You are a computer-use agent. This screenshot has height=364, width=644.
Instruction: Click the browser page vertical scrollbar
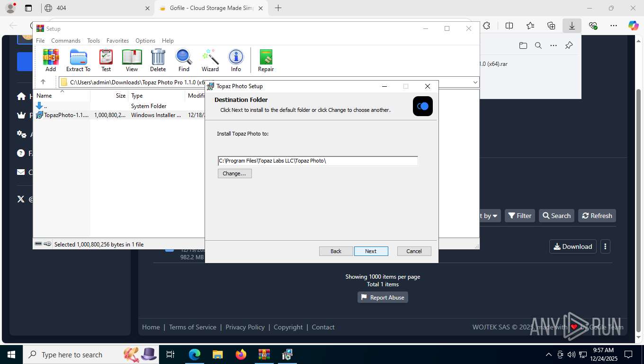[x=638, y=210]
